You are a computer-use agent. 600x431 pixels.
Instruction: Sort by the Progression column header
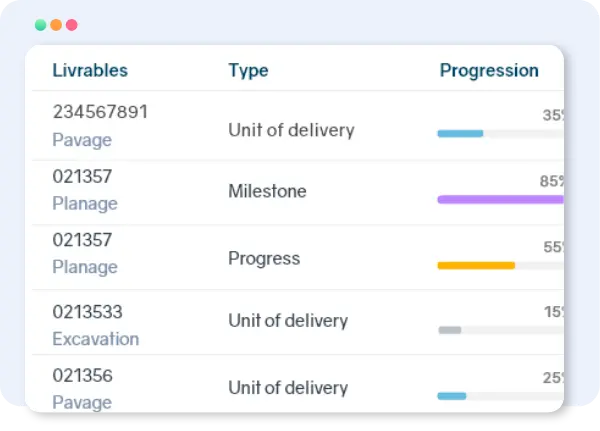point(489,70)
